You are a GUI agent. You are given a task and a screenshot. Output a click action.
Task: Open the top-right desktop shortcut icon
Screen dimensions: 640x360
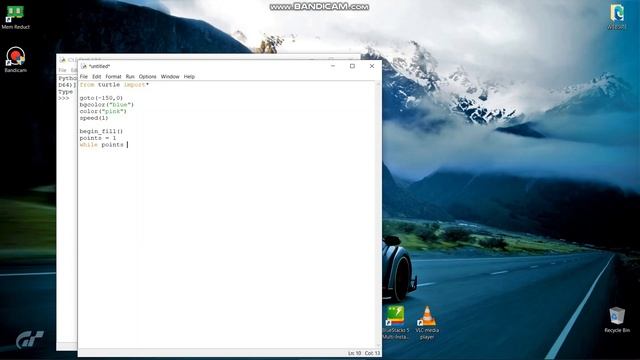coord(617,17)
